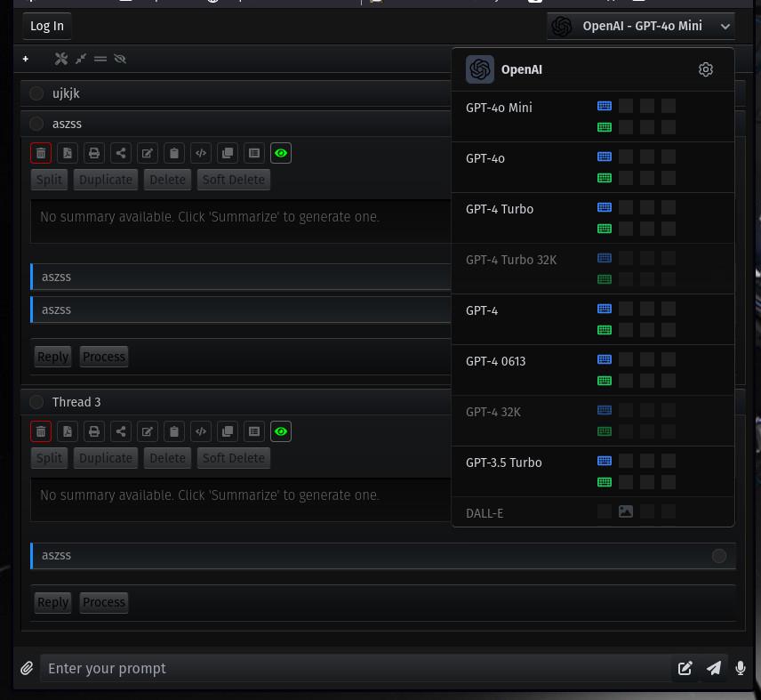The width and height of the screenshot is (761, 700).
Task: Click copy pages icon in Thread 3
Action: click(228, 431)
